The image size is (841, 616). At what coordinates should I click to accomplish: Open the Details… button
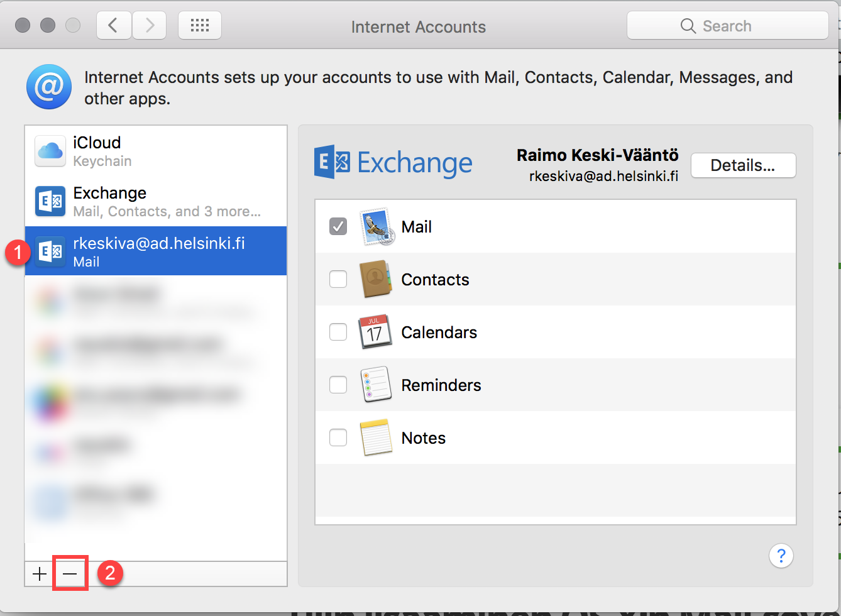[743, 165]
